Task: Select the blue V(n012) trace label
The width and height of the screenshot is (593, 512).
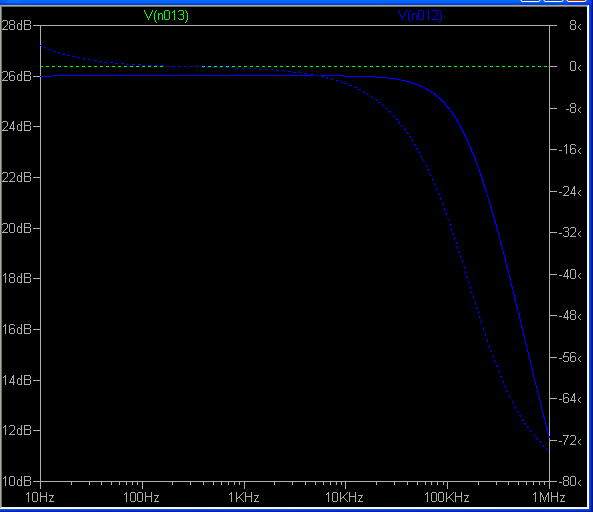Action: tap(420, 16)
